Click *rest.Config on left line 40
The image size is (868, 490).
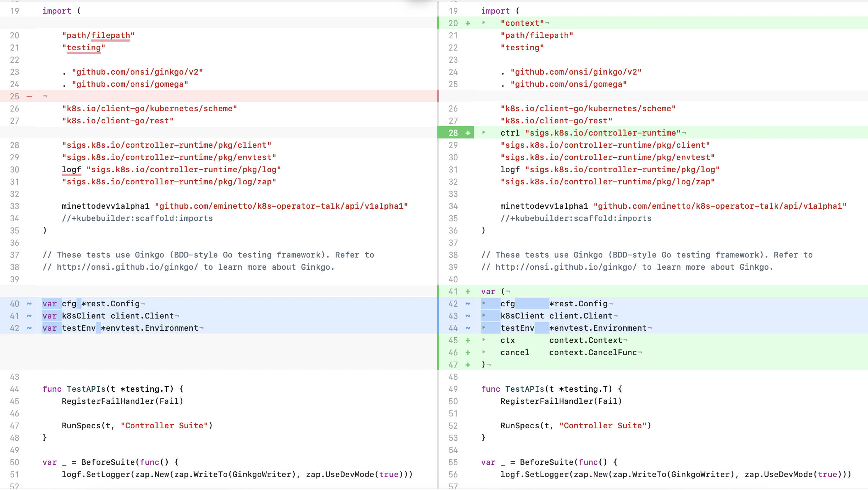[x=111, y=304]
